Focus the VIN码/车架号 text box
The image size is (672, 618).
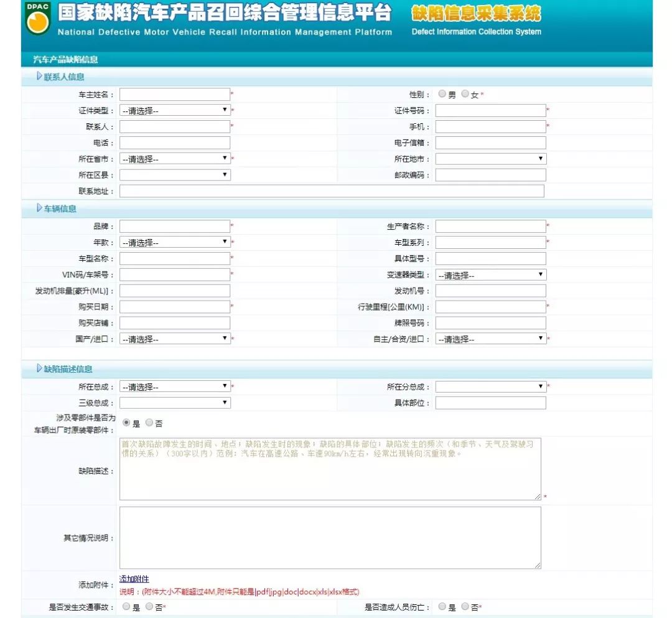pos(175,274)
